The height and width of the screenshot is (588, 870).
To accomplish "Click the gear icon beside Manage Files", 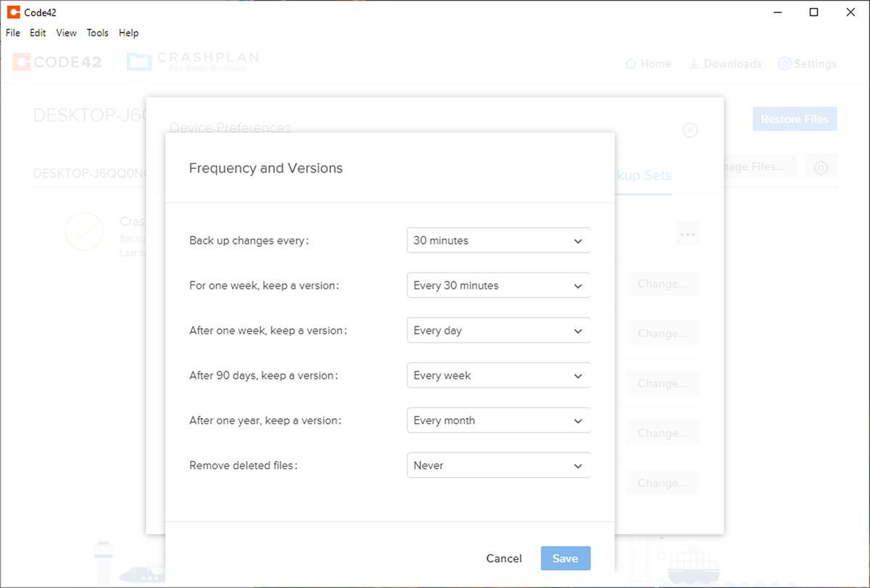I will pos(821,167).
